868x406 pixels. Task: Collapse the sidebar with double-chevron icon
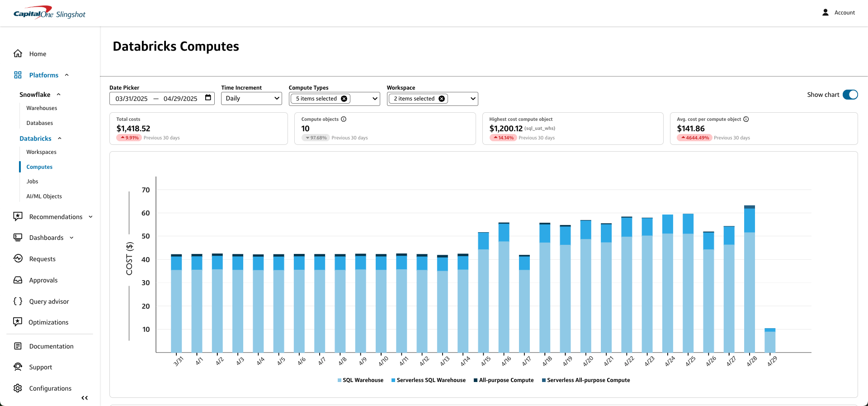pyautogui.click(x=85, y=398)
